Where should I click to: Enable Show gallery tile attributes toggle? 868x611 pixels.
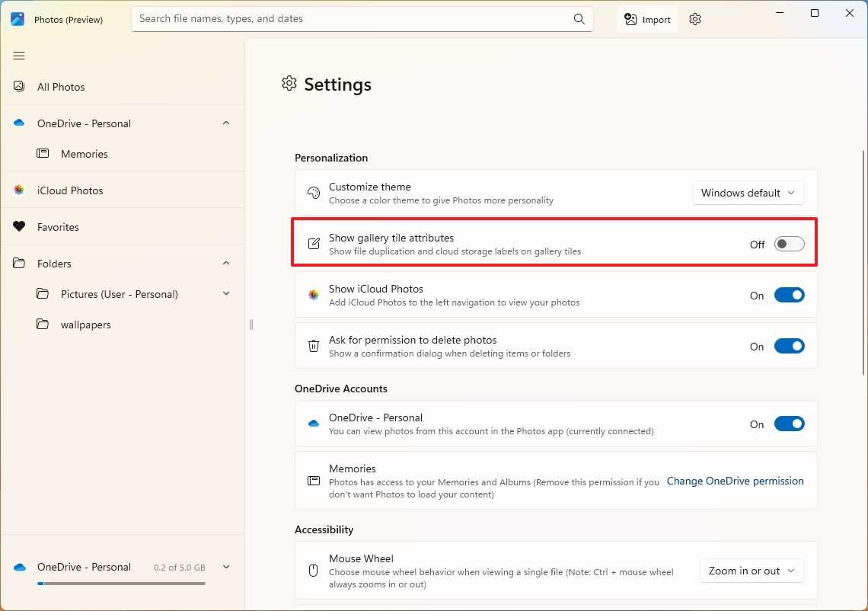coord(789,244)
